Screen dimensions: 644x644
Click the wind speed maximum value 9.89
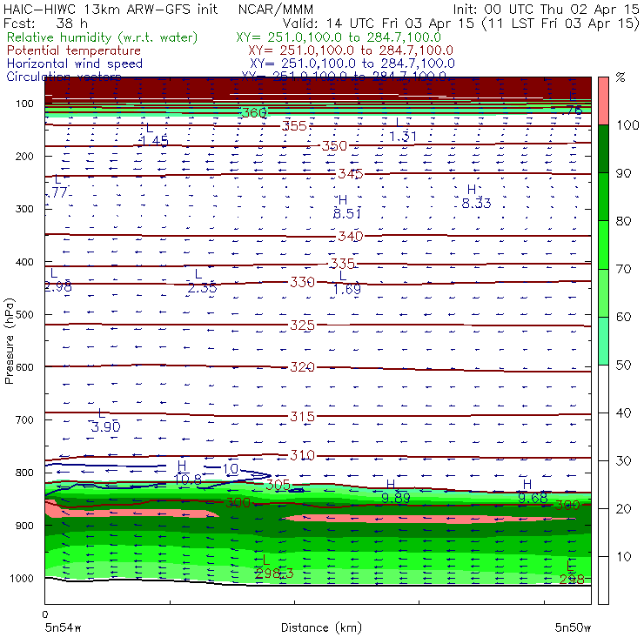[x=396, y=498]
